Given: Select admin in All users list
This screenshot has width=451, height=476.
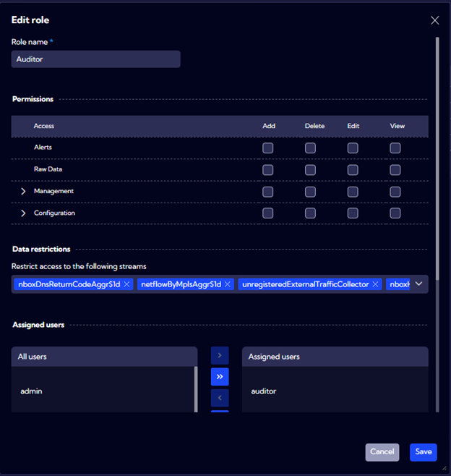Looking at the screenshot, I should 32,391.
